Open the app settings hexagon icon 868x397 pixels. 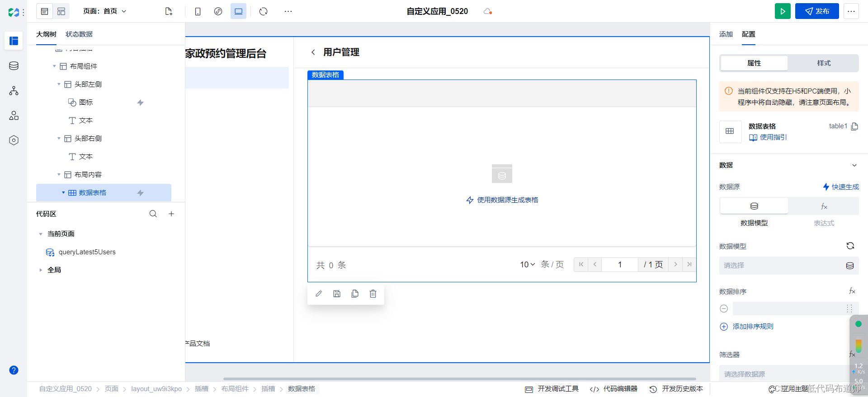click(x=14, y=140)
